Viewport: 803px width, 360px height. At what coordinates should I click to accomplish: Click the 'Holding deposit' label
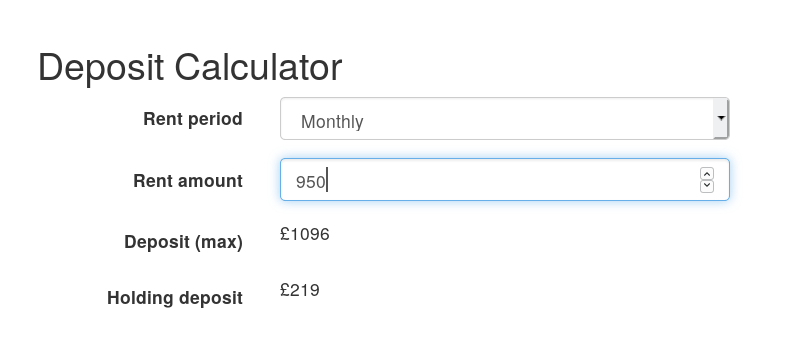(175, 298)
